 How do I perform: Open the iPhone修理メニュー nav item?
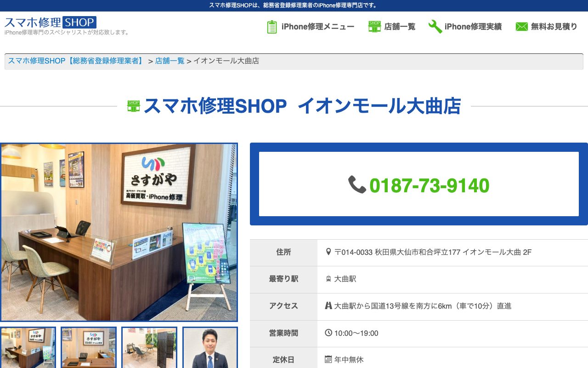[x=318, y=27]
